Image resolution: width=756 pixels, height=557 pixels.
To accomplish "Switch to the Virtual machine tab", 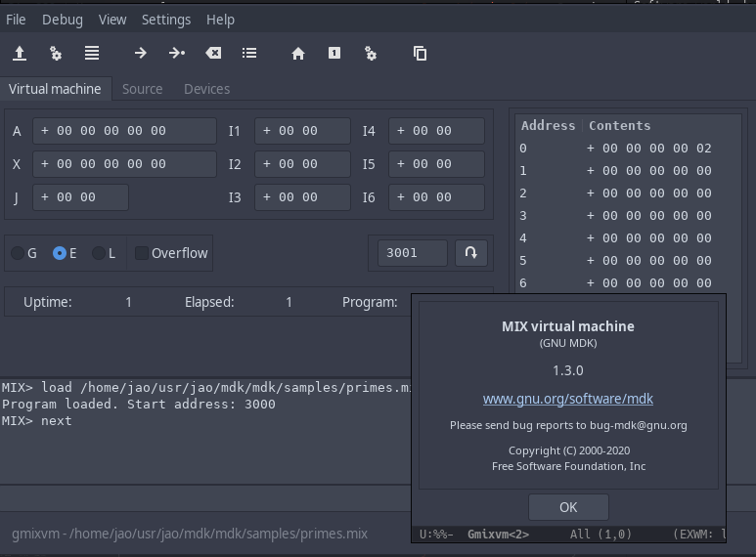I will coord(55,89).
